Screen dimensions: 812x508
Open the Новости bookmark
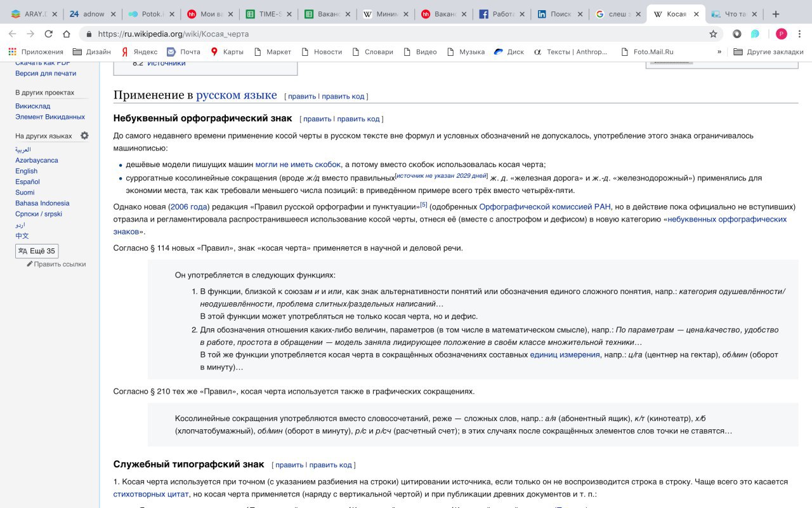coord(321,51)
